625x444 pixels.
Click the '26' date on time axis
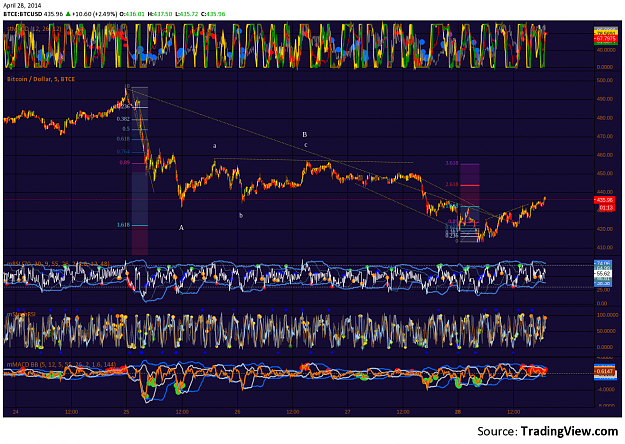pyautogui.click(x=237, y=412)
